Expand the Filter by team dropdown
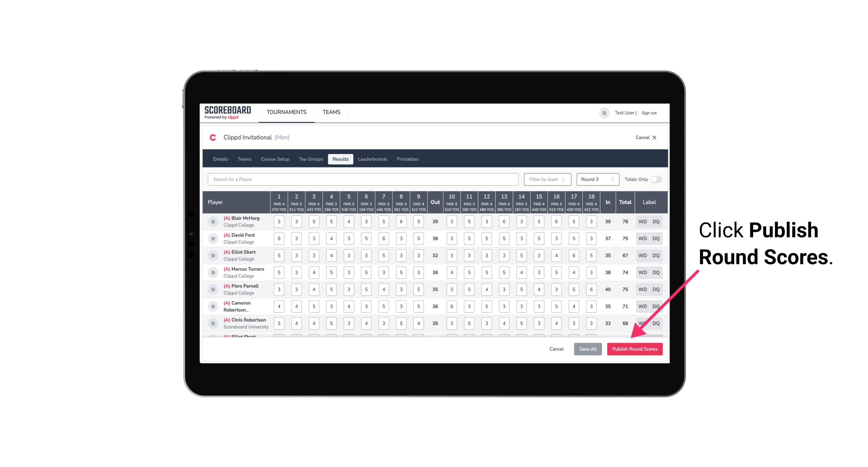This screenshot has width=868, height=467. tap(547, 179)
